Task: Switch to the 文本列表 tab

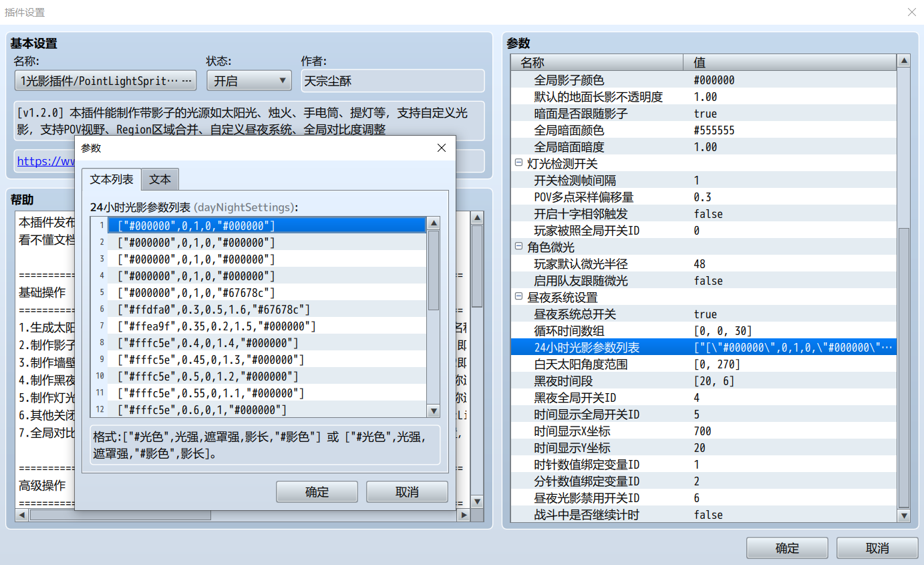Action: pos(112,179)
